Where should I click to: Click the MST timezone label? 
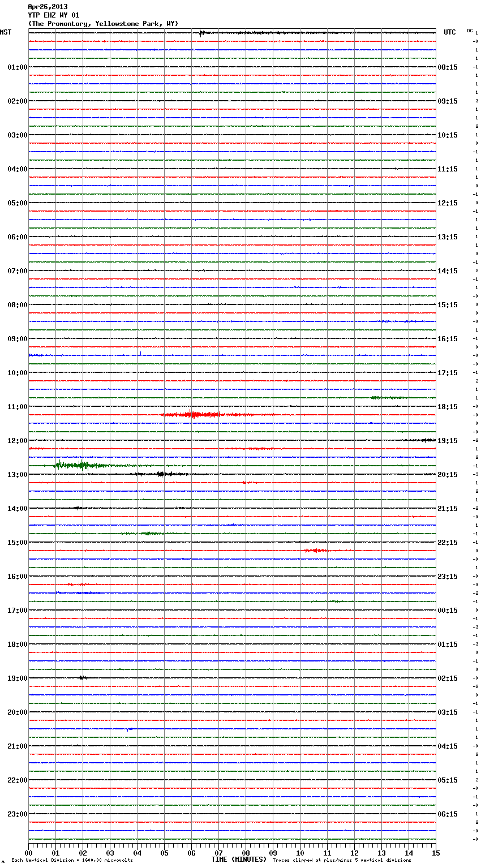pyautogui.click(x=6, y=32)
